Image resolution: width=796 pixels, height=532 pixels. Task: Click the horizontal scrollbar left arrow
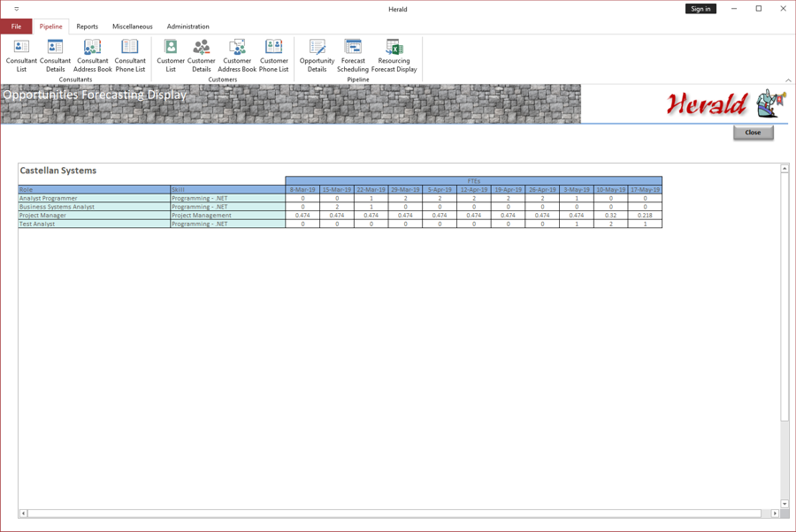point(23,513)
